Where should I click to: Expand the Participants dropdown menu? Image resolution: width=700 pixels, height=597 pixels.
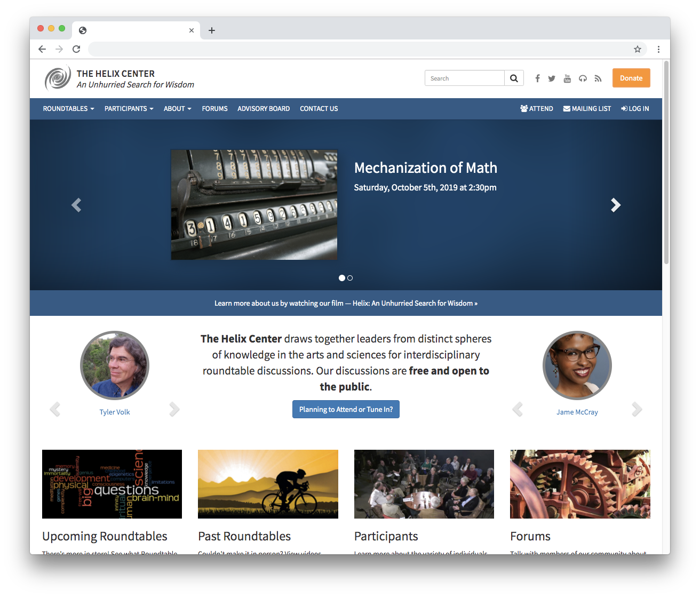tap(129, 109)
